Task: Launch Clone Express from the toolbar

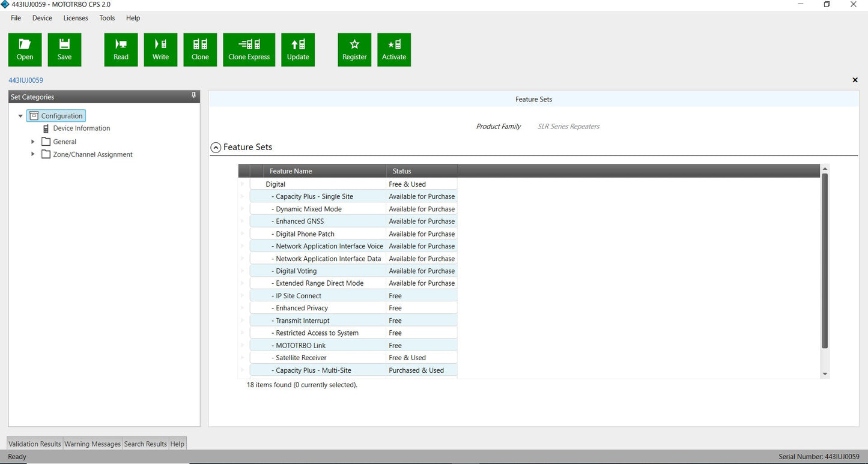Action: point(249,50)
